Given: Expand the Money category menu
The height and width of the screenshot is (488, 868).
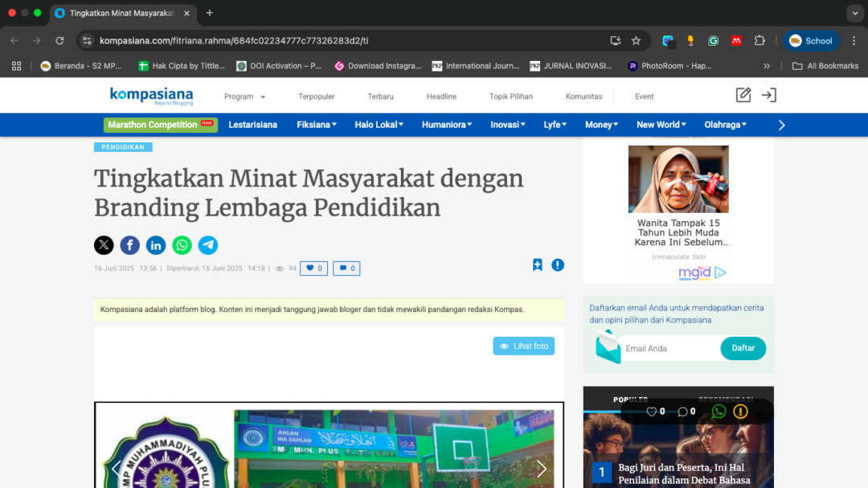Looking at the screenshot, I should (601, 125).
